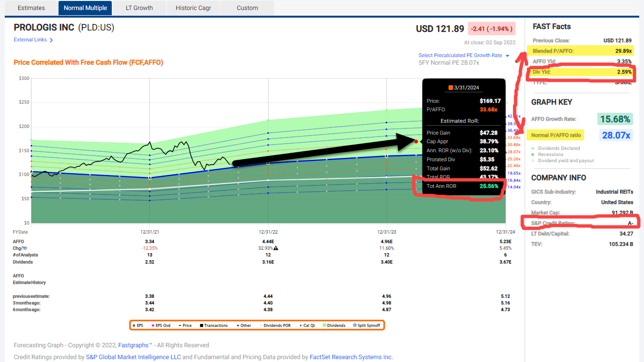Open FactSet Research Systems Inc. link
Screen dimensions: 644x362
351,357
